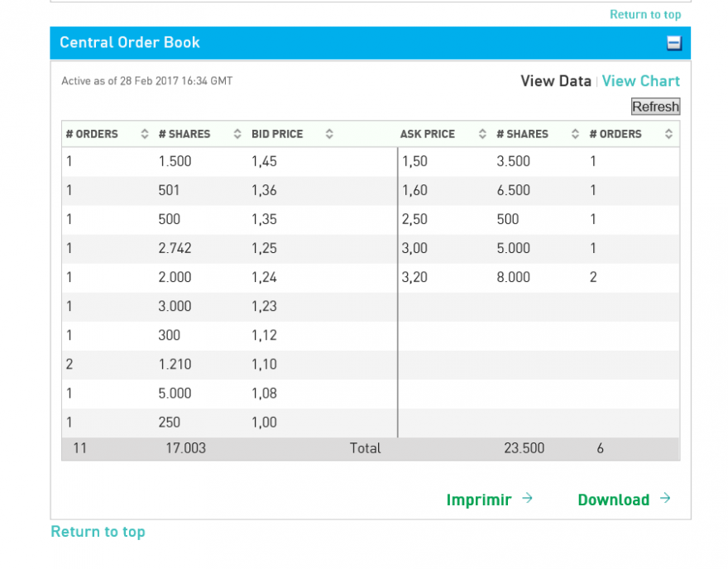
Task: Open the Imprimir print link
Action: 479,500
